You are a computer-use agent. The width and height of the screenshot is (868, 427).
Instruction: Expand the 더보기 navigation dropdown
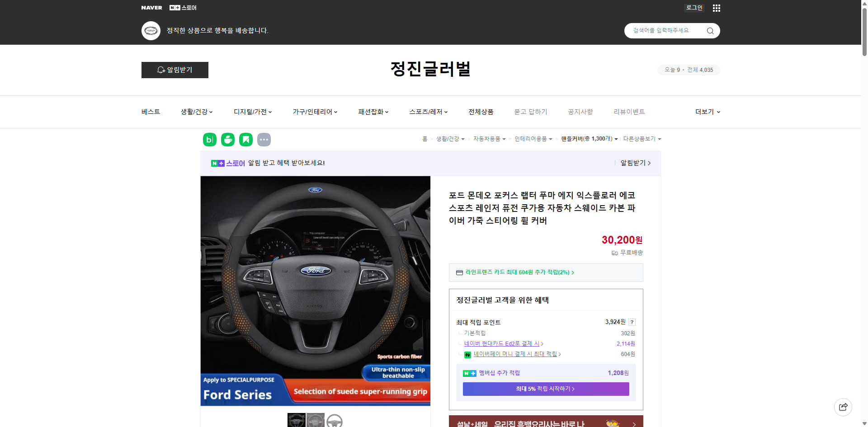click(x=707, y=112)
